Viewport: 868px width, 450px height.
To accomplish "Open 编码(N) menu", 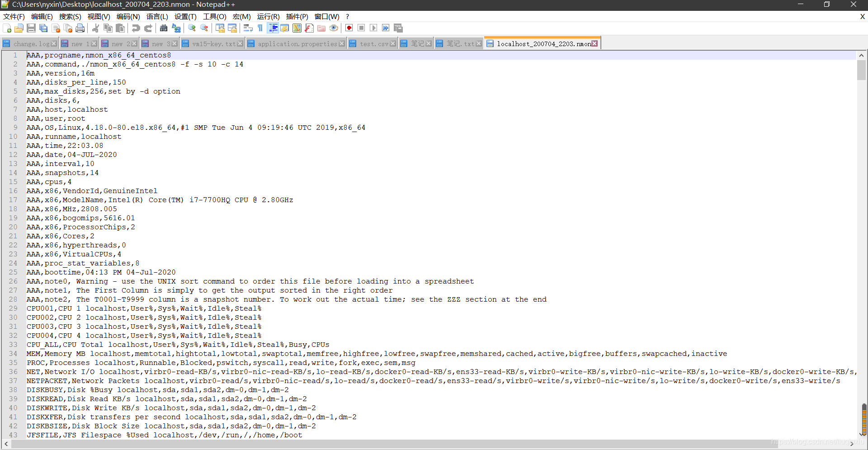I will 128,17.
